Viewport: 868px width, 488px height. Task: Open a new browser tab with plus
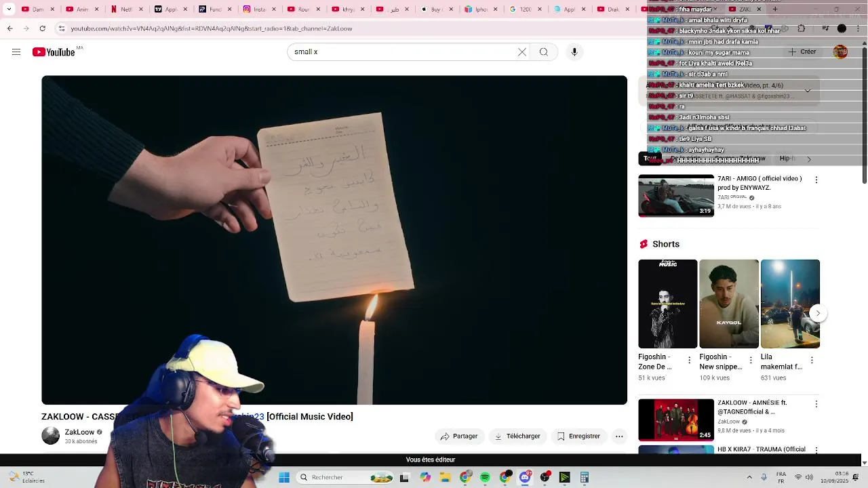[x=775, y=9]
